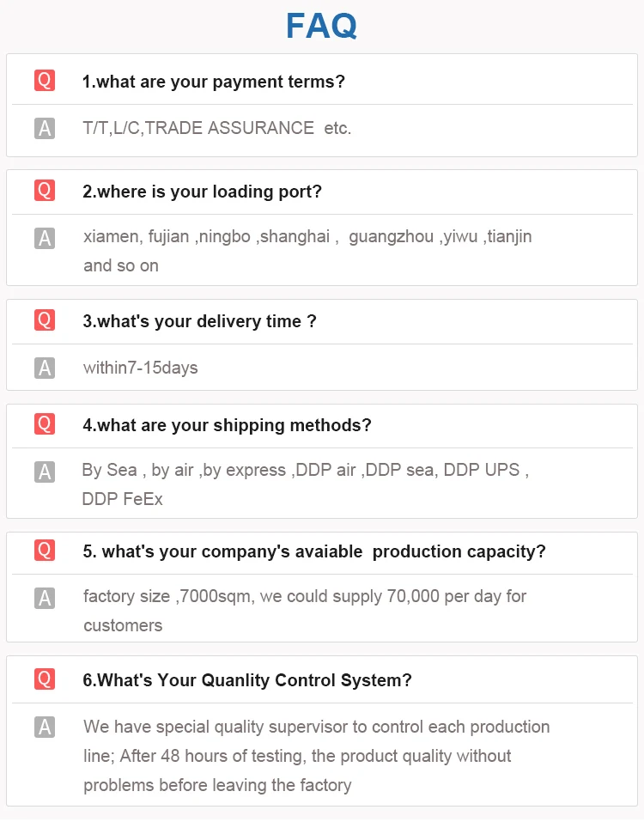The image size is (644, 834).
Task: Select the red Q icon for production capacity question
Action: pos(45,550)
